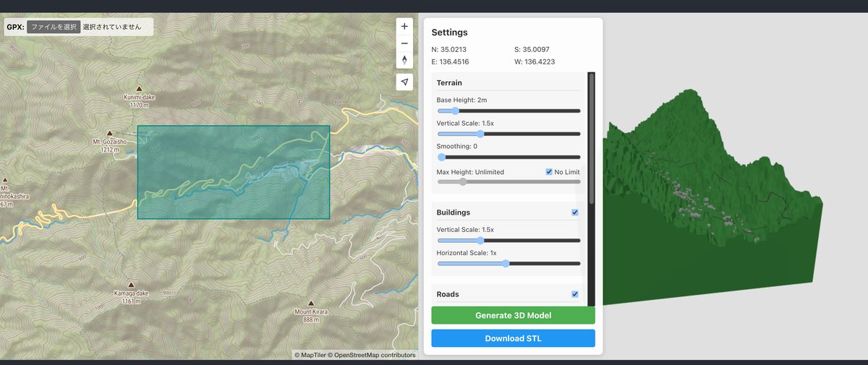Screen dimensions: 868x365
Task: Click Generate 3D Model button
Action: coord(513,315)
